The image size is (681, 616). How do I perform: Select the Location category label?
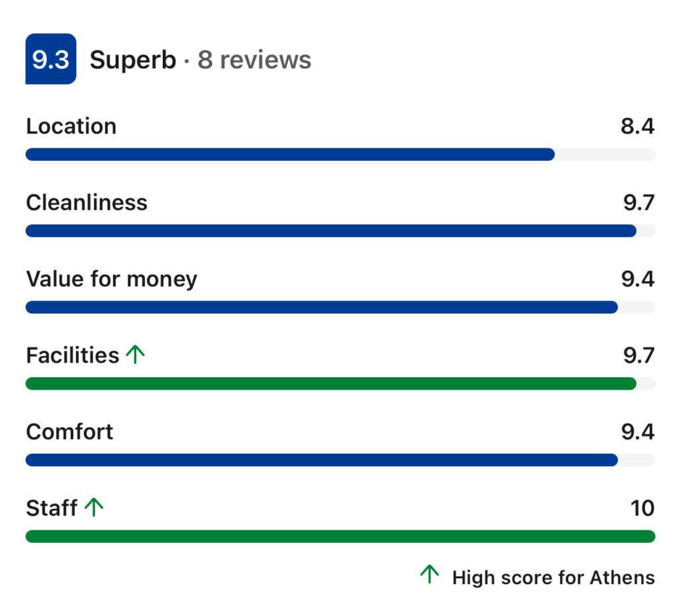tap(71, 126)
